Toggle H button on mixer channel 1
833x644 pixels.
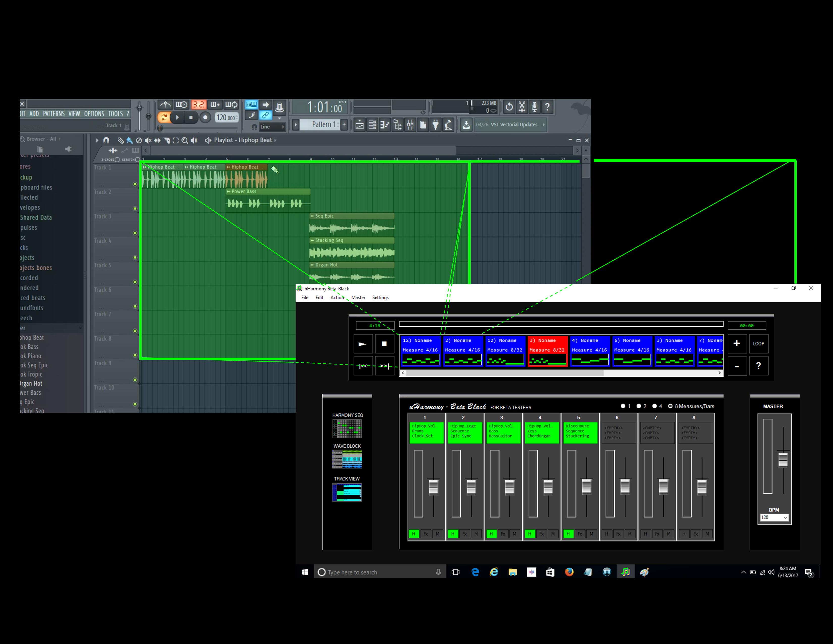pos(414,534)
